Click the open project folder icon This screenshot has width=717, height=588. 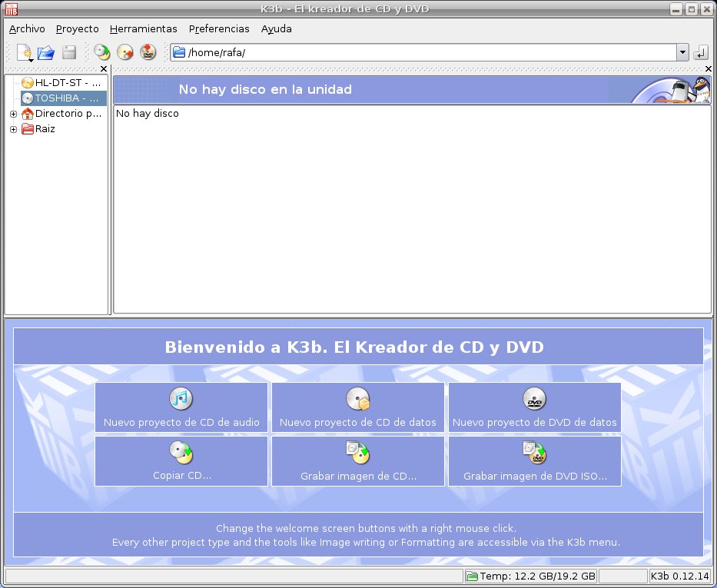tap(46, 52)
